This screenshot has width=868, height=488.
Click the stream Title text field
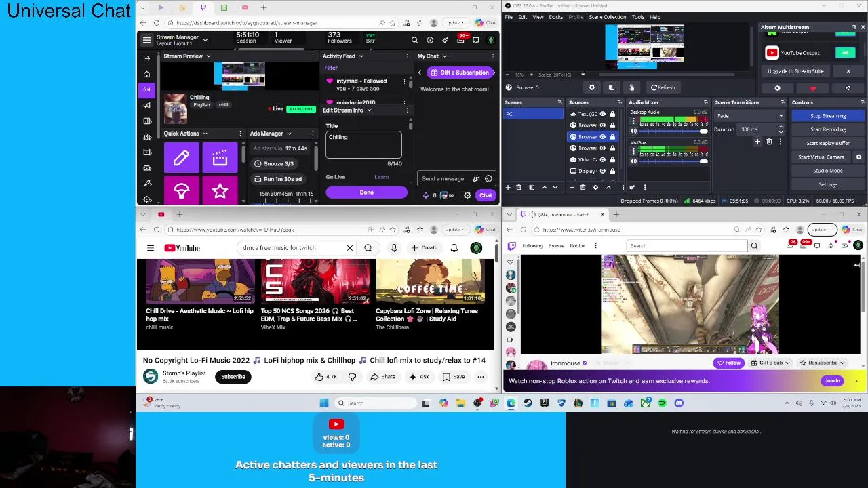point(363,144)
